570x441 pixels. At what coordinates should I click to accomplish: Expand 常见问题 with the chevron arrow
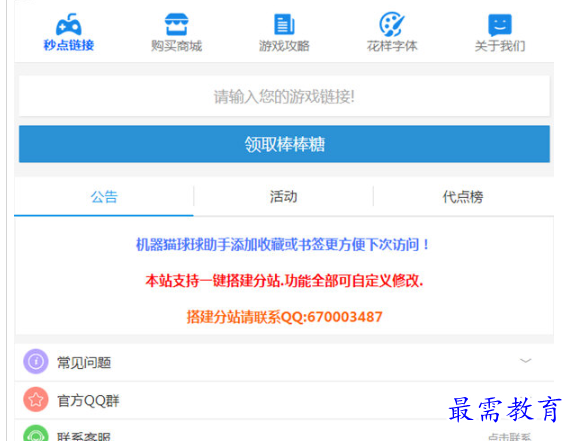(525, 361)
